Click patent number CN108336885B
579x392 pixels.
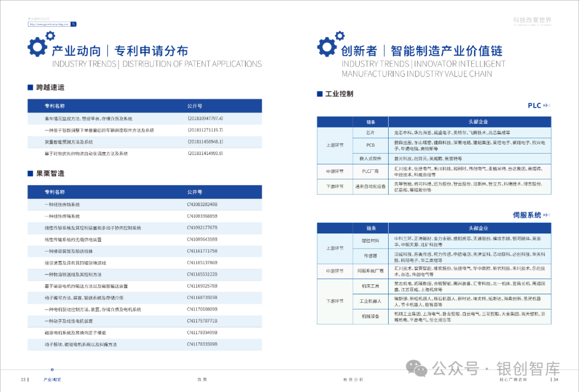click(202, 216)
